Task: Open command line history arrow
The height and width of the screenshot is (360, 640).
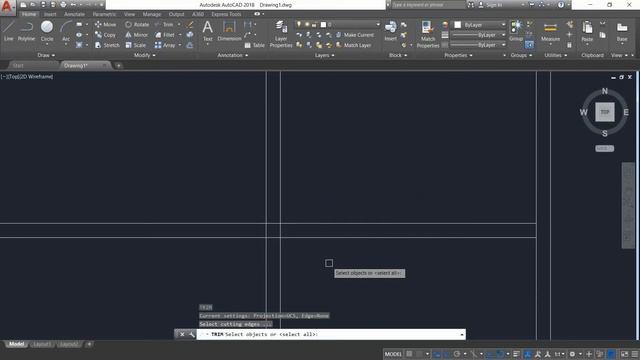Action: 462,335
